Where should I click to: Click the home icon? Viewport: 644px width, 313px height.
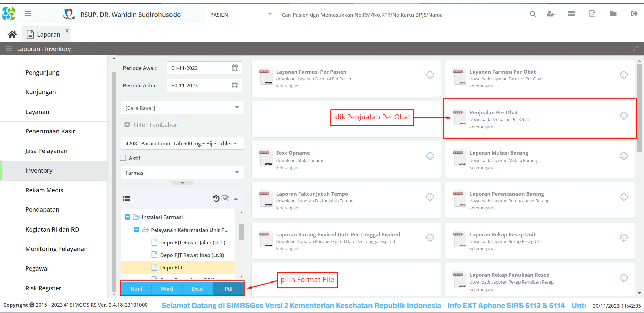pos(12,34)
